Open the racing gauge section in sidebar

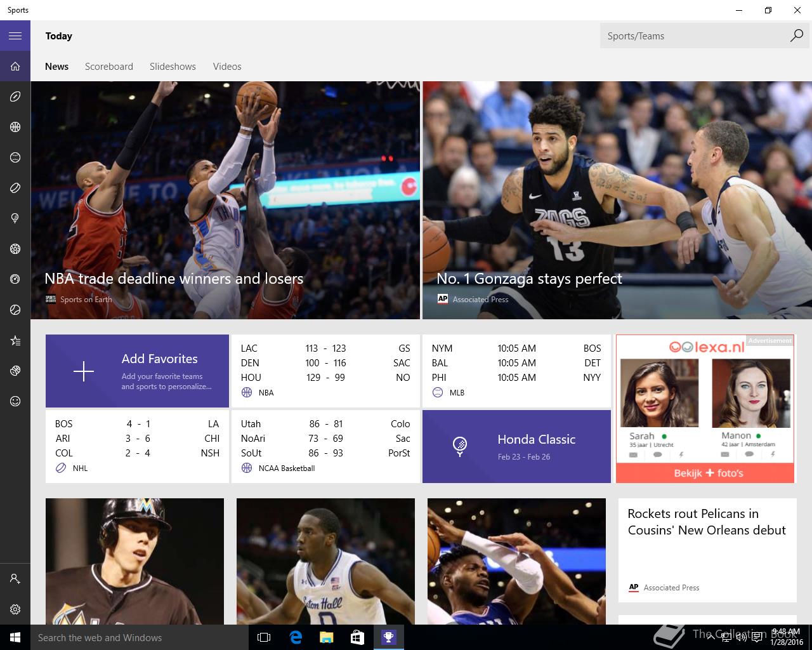tap(15, 279)
